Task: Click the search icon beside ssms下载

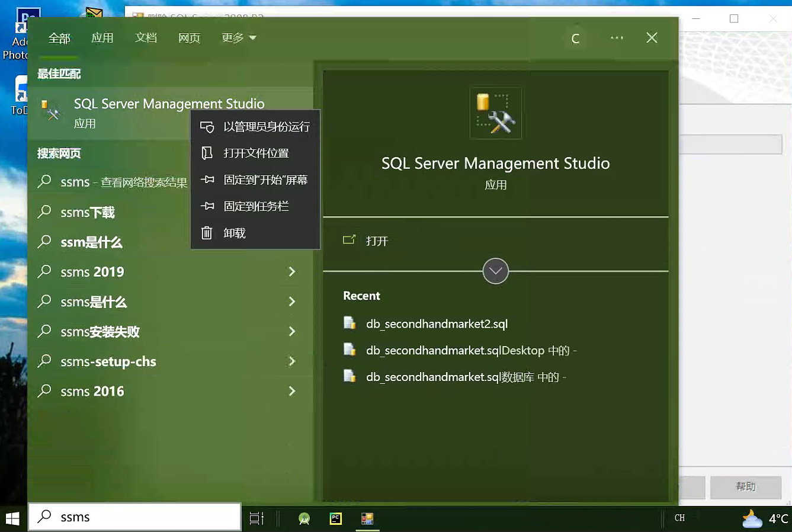Action: point(44,211)
